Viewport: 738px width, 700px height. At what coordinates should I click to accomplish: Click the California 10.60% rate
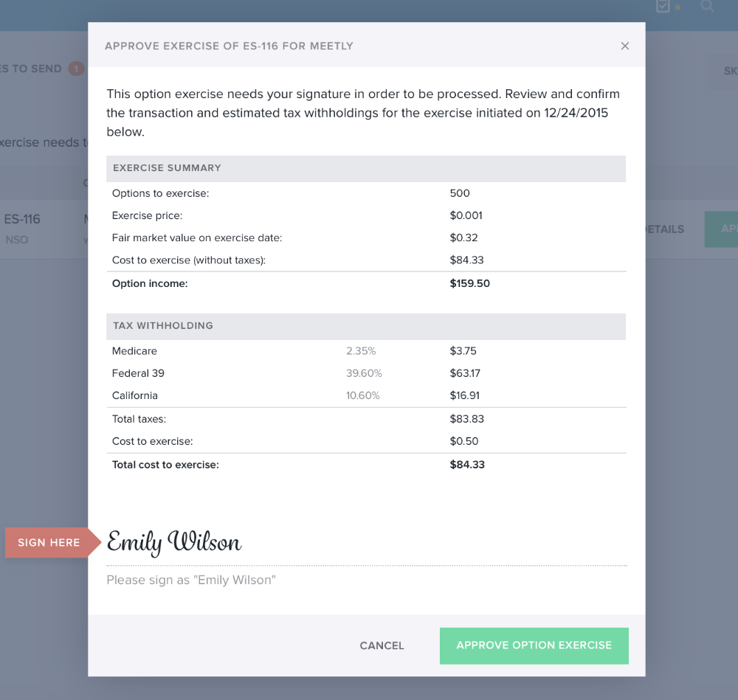pyautogui.click(x=363, y=395)
